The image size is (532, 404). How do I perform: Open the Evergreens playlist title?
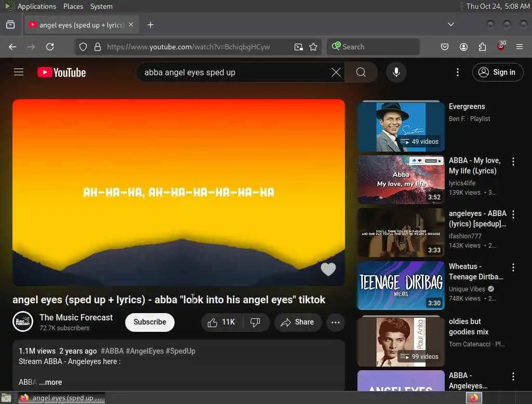tap(467, 106)
